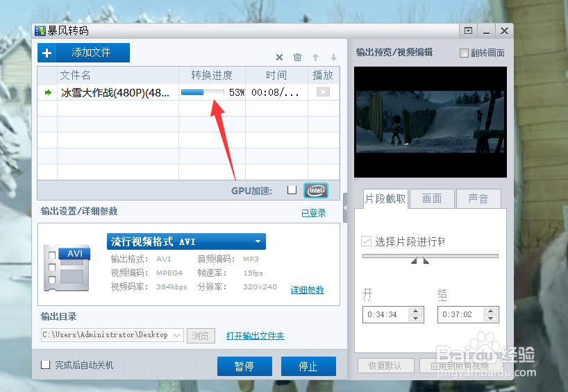Click the plus icon on Add File button

tap(47, 53)
